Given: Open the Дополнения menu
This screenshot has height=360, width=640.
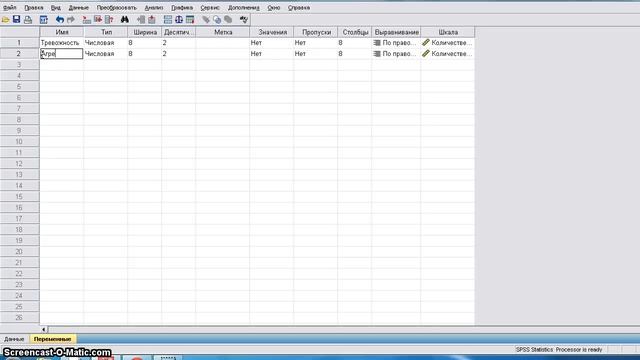Looking at the screenshot, I should [244, 8].
